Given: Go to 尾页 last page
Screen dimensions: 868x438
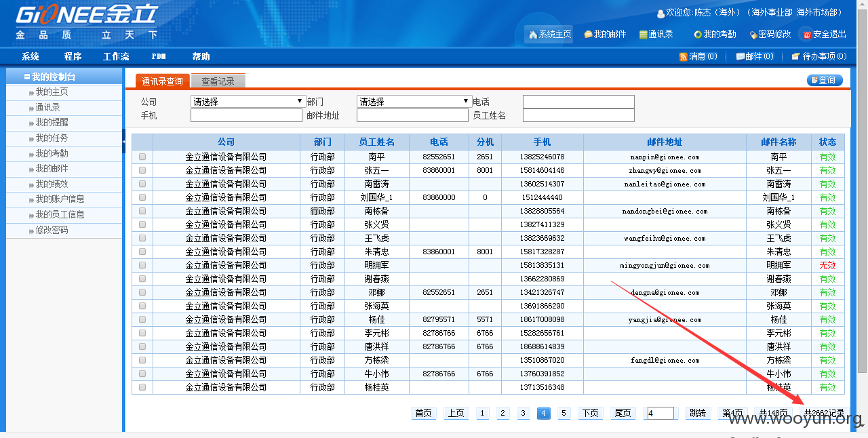Looking at the screenshot, I should (x=623, y=413).
